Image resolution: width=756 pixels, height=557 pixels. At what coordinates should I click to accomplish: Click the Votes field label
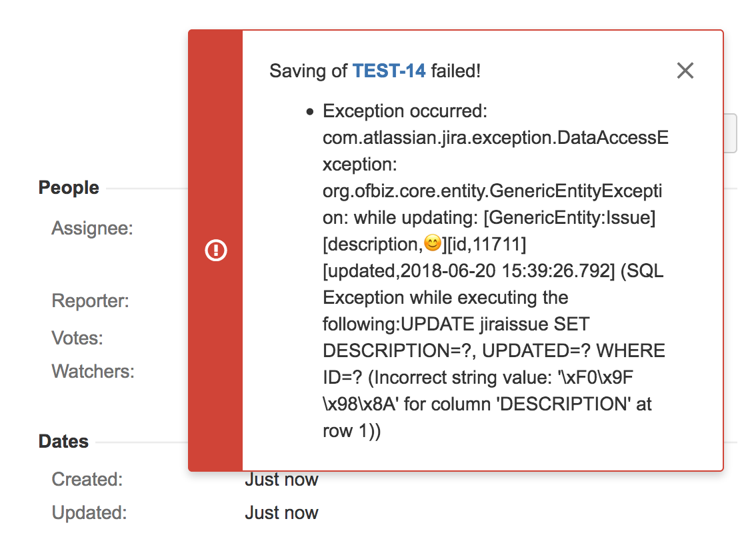[77, 338]
